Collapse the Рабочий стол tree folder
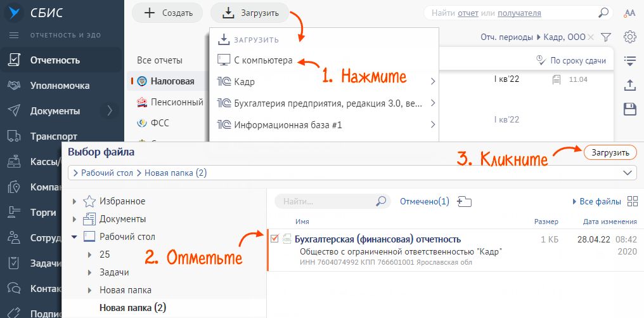The height and width of the screenshot is (318, 644). pos(75,237)
